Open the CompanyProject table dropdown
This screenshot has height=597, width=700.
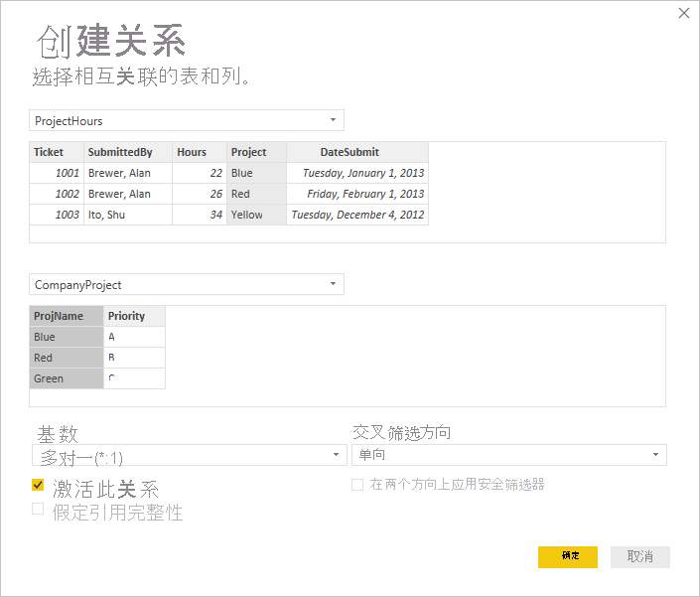(x=187, y=285)
